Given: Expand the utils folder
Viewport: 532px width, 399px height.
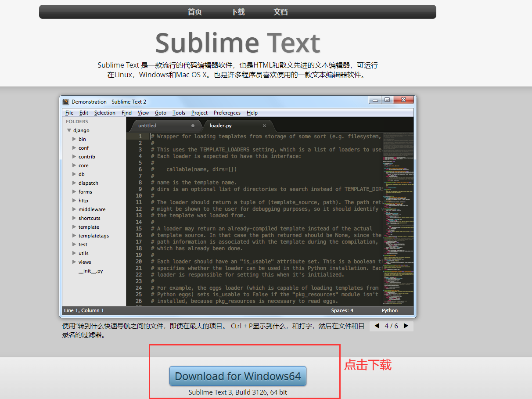Looking at the screenshot, I should click(x=74, y=253).
